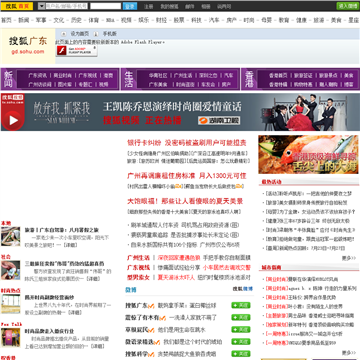
Task: Click the 搜狐广东 logo
Action: point(28,45)
